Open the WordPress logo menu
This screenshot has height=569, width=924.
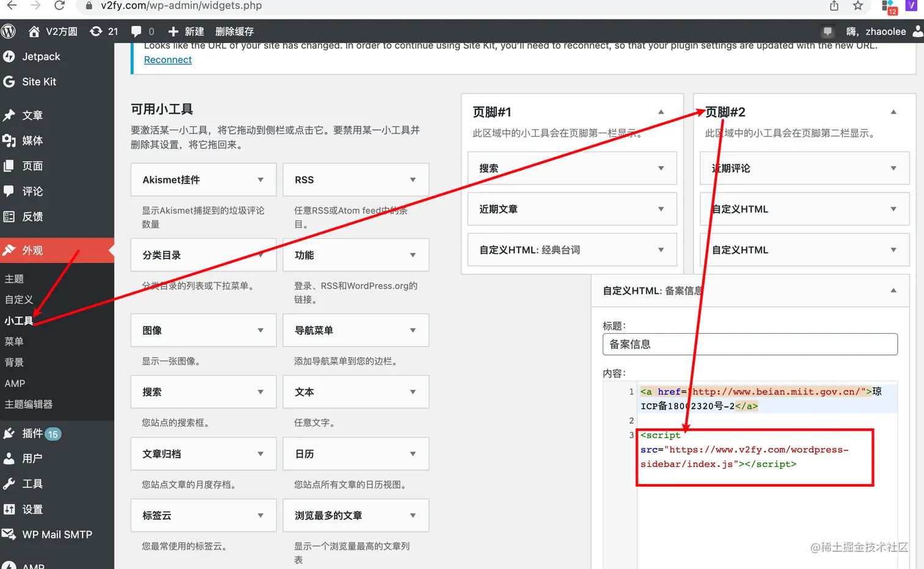click(x=9, y=31)
